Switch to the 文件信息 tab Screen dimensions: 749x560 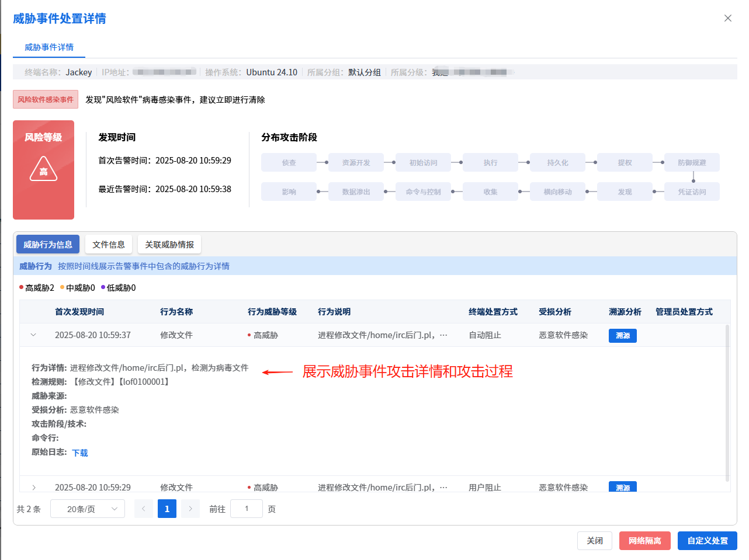coord(109,245)
